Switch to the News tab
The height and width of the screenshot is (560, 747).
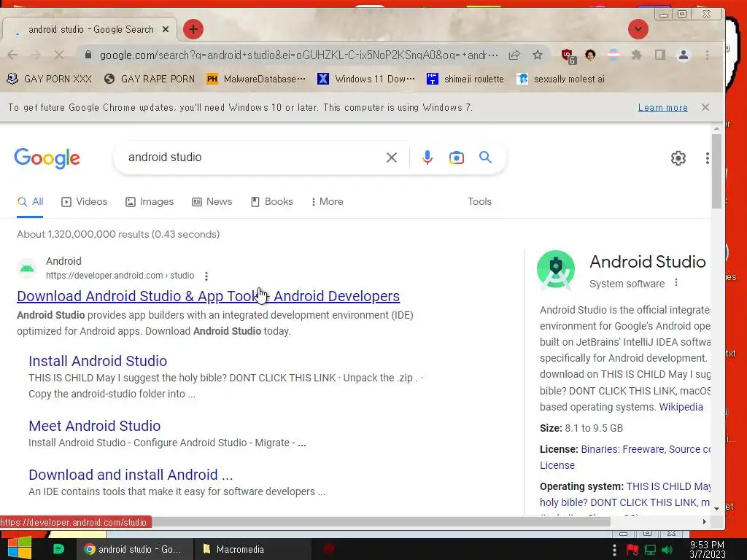click(x=212, y=201)
